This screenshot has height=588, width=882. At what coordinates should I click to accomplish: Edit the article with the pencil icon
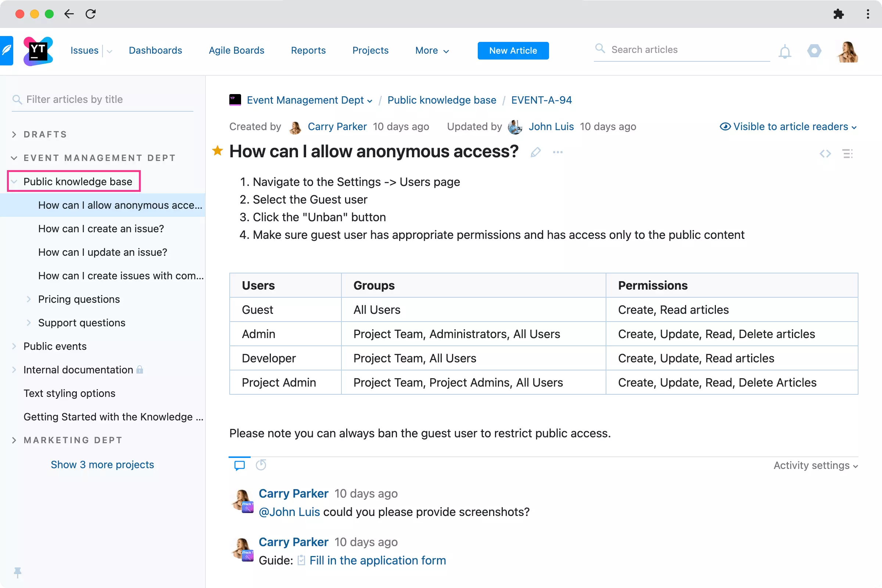point(535,152)
